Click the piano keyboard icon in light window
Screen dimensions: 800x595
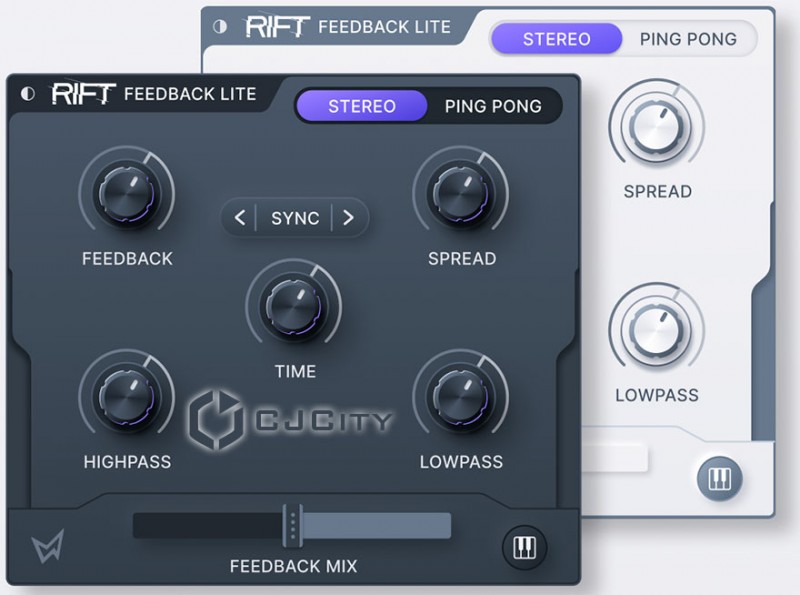[x=720, y=479]
